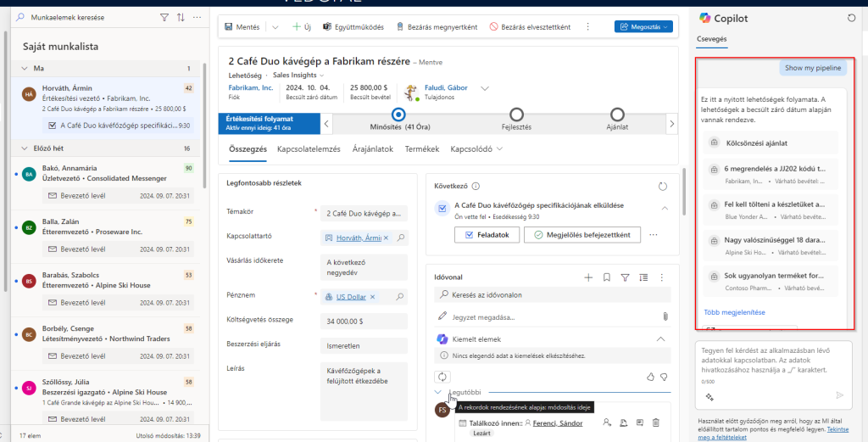Collapse the Kiemelt elemek section
The image size is (868, 442).
point(660,339)
